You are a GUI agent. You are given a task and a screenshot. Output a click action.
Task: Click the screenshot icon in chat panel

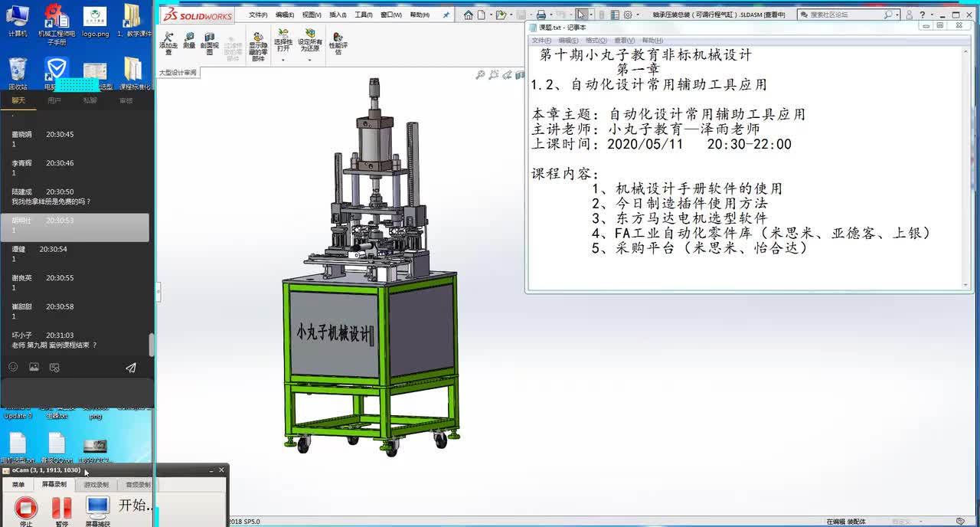54,367
